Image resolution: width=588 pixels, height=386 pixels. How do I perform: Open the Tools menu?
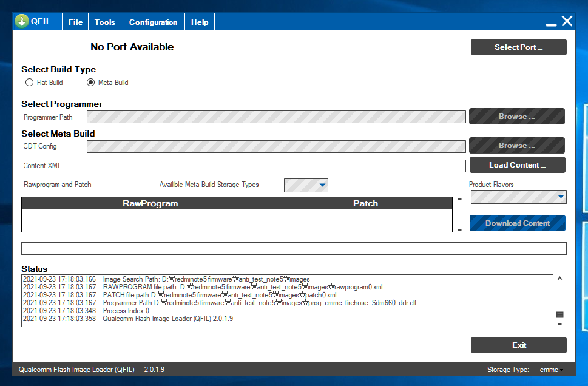click(104, 22)
